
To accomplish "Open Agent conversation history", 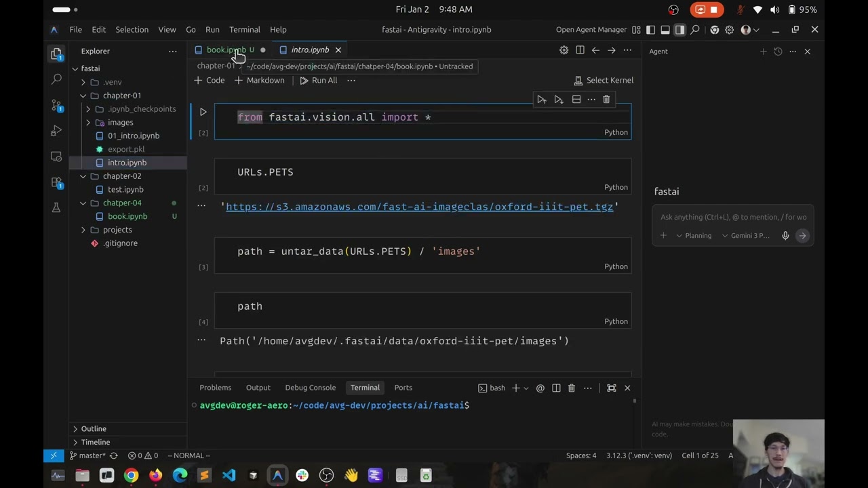I will click(x=778, y=52).
